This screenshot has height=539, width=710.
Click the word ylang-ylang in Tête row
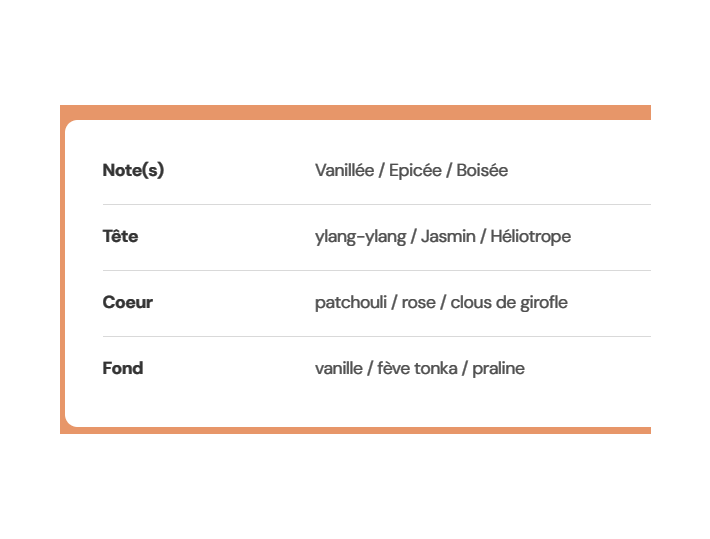pyautogui.click(x=360, y=237)
